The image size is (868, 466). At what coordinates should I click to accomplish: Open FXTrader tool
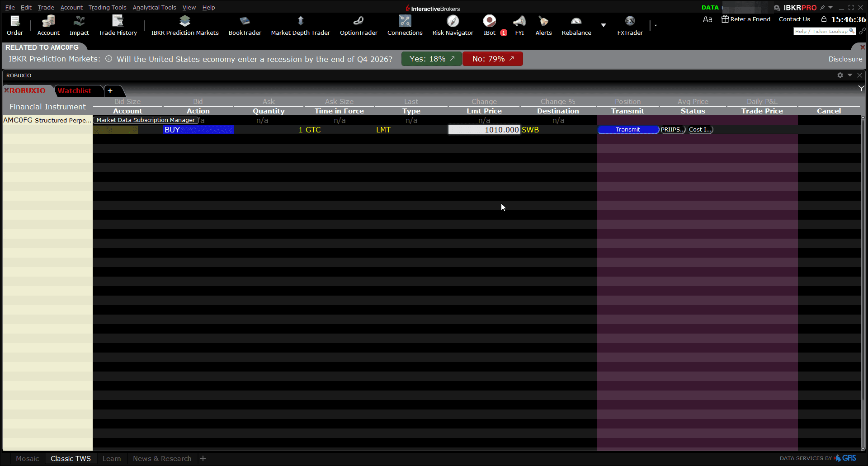[x=630, y=26]
